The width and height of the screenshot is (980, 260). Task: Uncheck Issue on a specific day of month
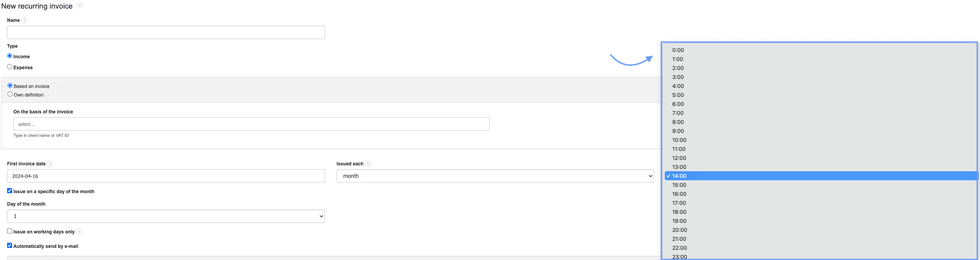pyautogui.click(x=10, y=191)
